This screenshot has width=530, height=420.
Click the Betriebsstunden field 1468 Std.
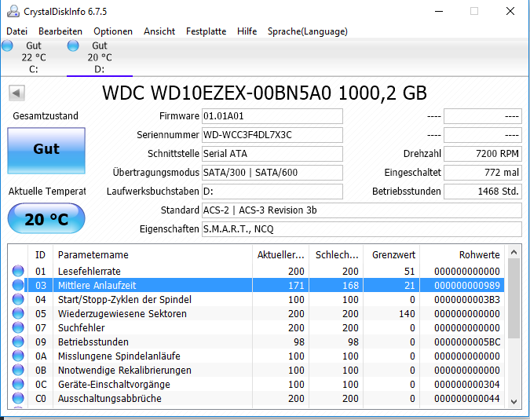[x=483, y=192]
